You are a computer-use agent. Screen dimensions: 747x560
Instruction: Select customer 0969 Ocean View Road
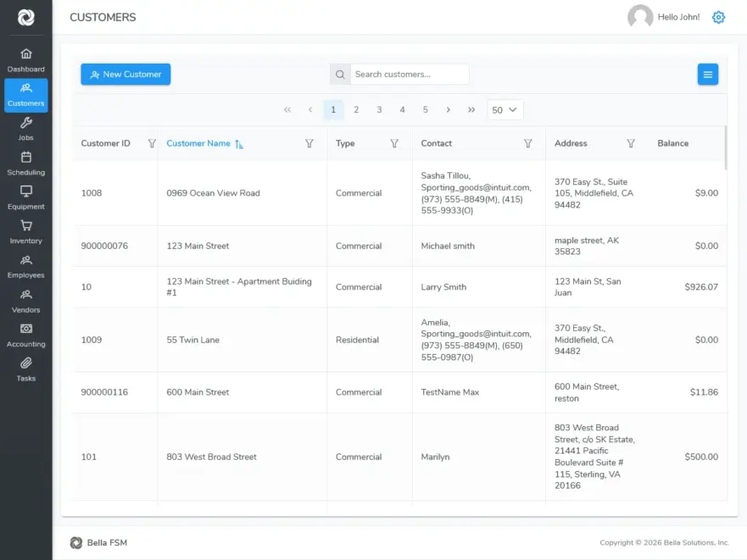[x=213, y=193]
